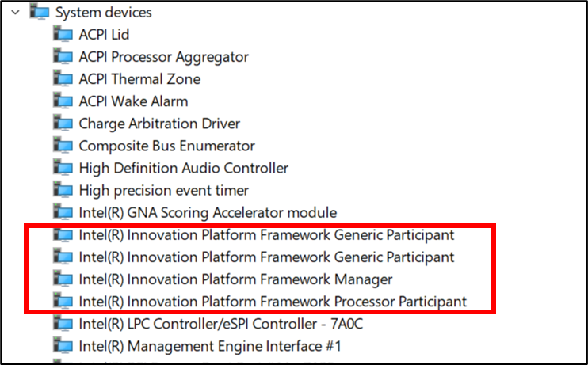Select High Definition Audio Controller

click(183, 168)
